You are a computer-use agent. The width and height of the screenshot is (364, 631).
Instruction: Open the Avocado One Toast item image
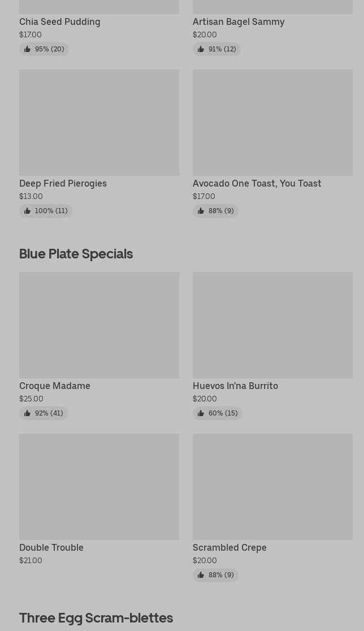point(272,122)
